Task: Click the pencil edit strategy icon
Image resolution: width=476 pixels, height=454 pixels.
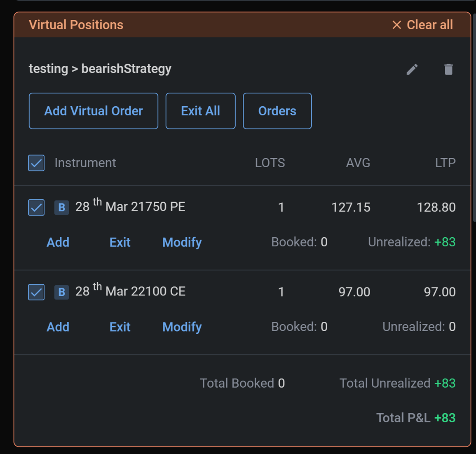Action: point(412,69)
